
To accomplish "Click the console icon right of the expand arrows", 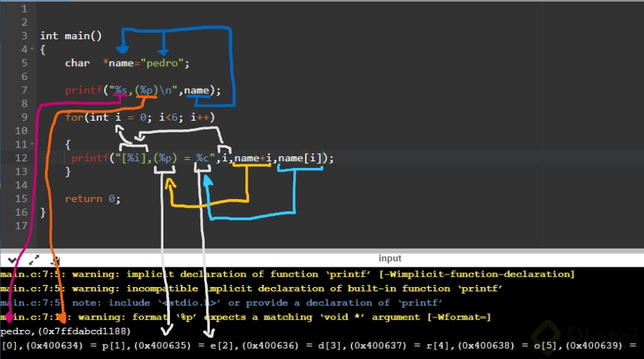I will coord(56,260).
